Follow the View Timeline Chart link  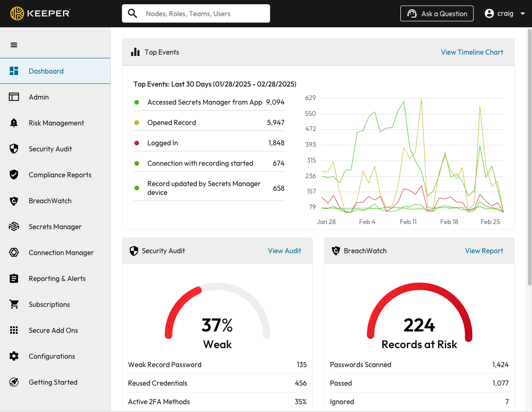coord(472,52)
